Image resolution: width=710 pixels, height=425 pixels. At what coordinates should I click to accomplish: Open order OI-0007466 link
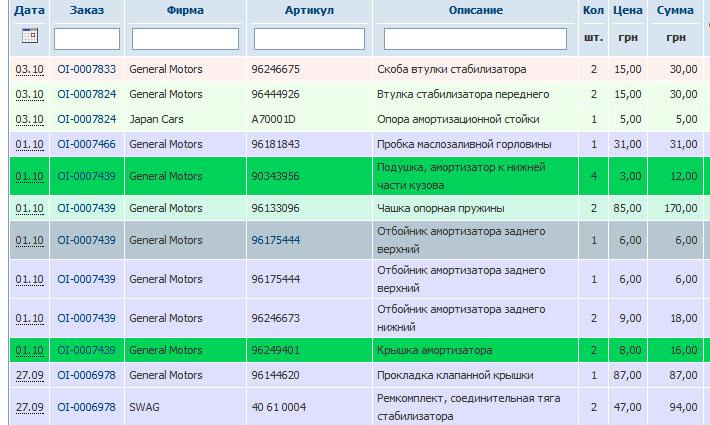click(x=86, y=144)
